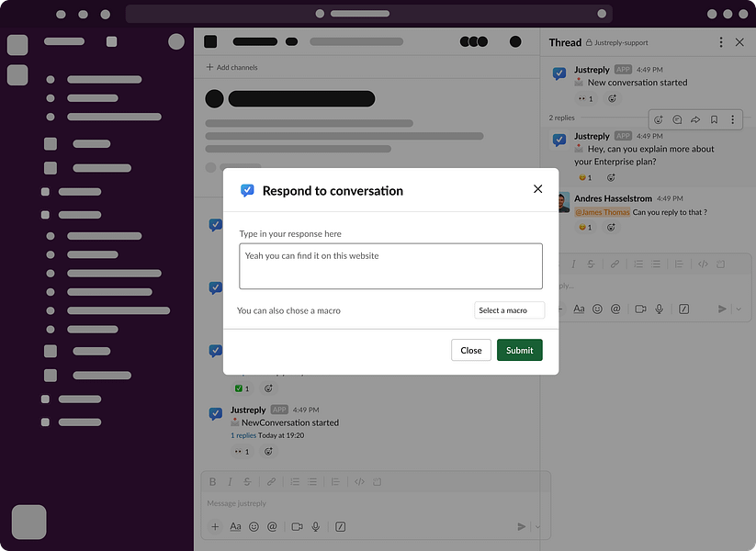756x551 pixels.
Task: Open emoji picker in main composer
Action: point(254,526)
